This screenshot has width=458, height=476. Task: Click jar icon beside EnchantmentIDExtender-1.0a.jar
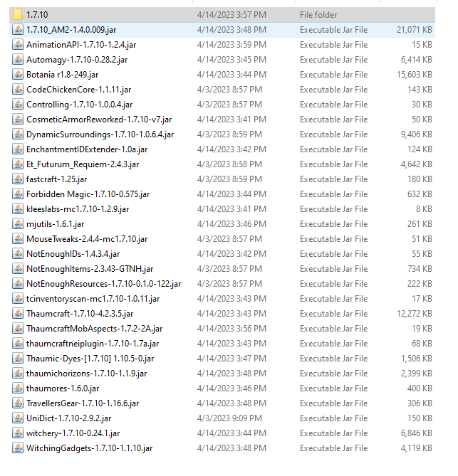point(18,149)
